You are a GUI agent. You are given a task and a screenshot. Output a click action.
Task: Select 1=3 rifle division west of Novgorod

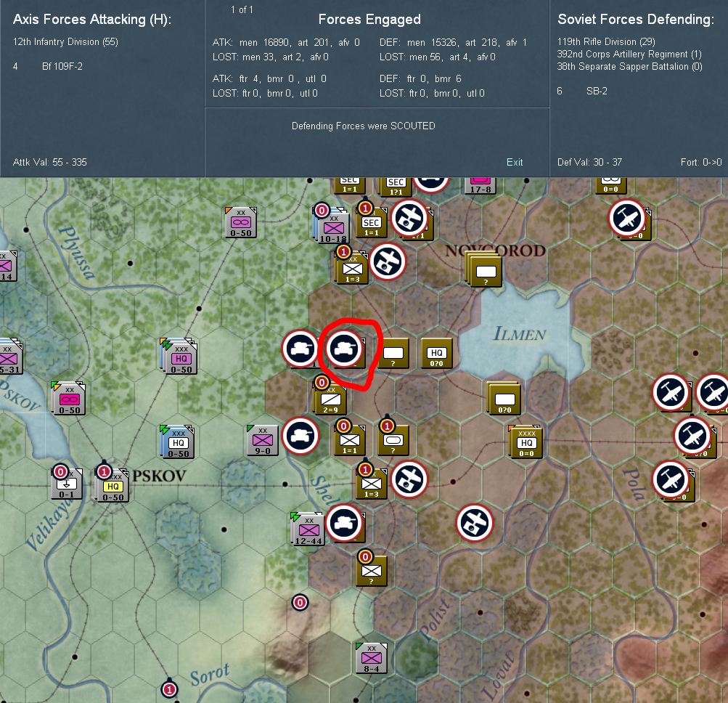pos(353,268)
